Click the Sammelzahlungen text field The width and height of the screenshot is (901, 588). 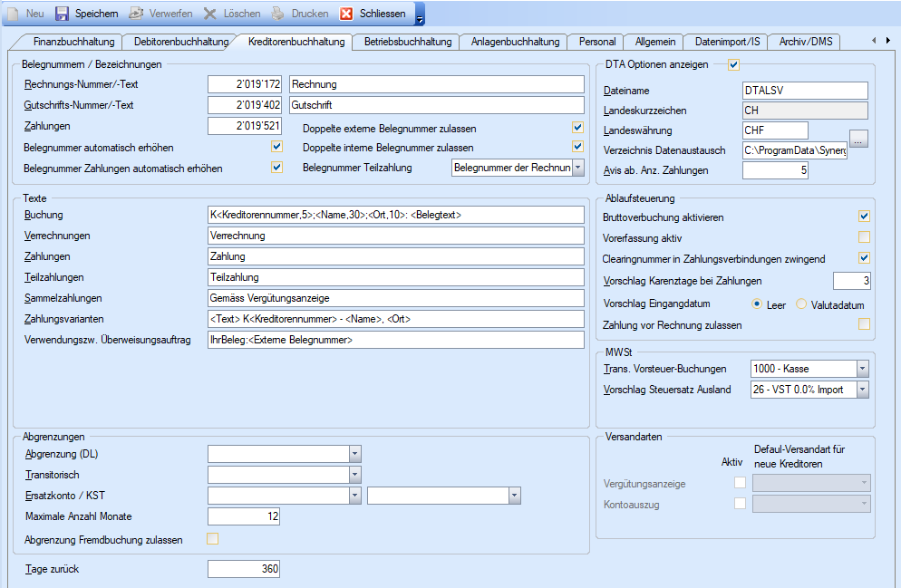pos(395,298)
